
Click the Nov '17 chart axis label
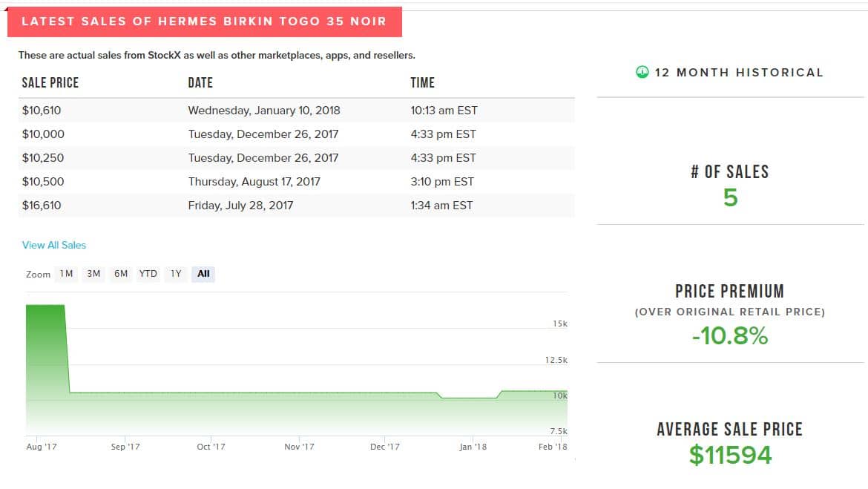click(300, 447)
